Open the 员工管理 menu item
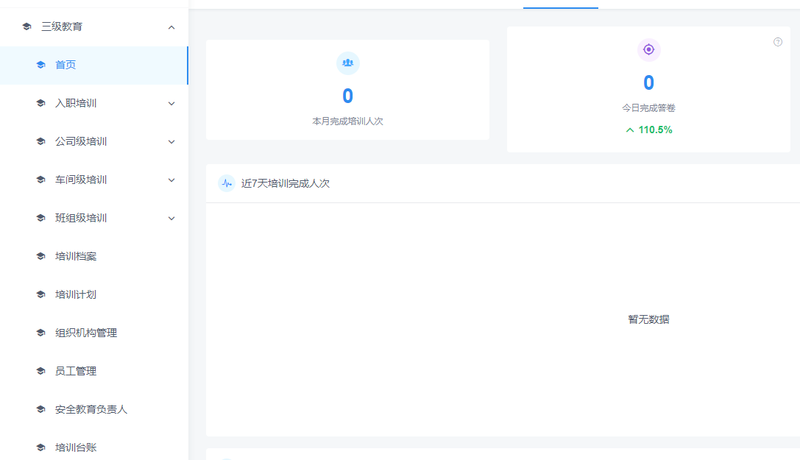Screen dimensions: 800x460 click(94, 371)
